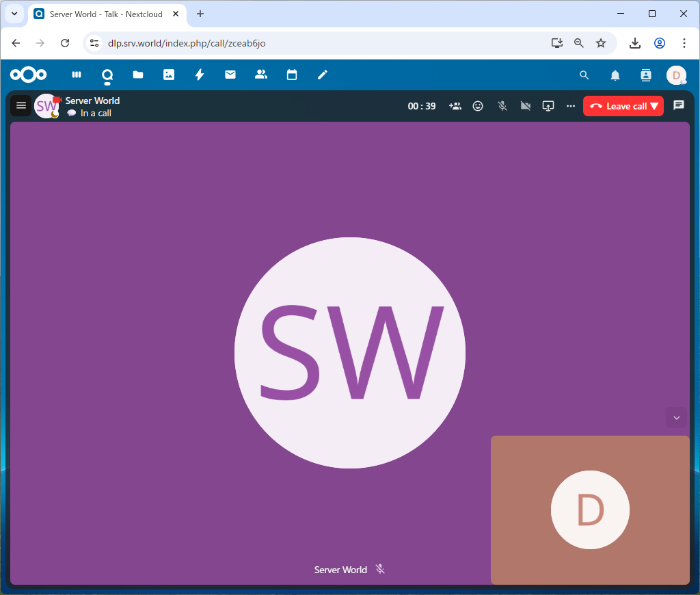Toggle screen sharing in call toolbar
Image resolution: width=700 pixels, height=595 pixels.
(548, 106)
